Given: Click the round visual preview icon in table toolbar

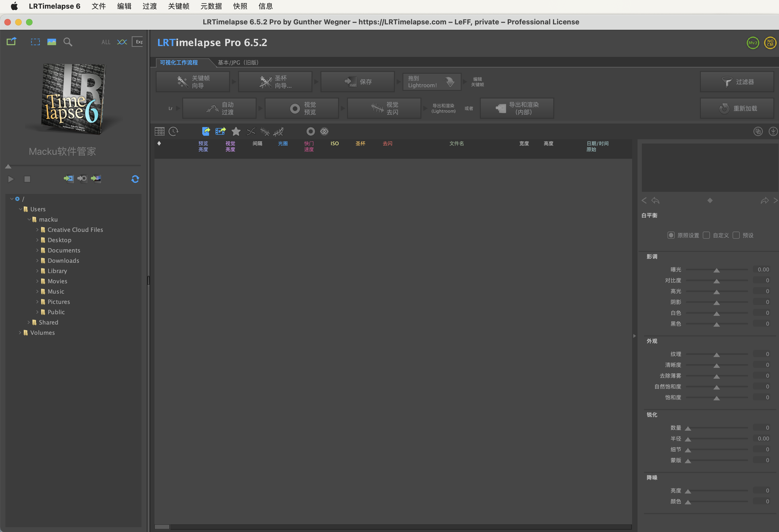Looking at the screenshot, I should tap(311, 131).
